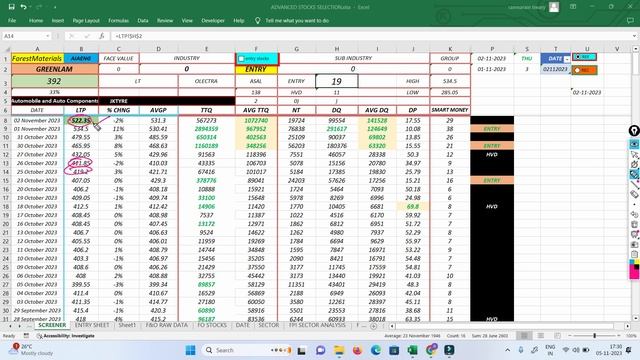Click the Add new sheet plus icon

pyautogui.click(x=373, y=326)
